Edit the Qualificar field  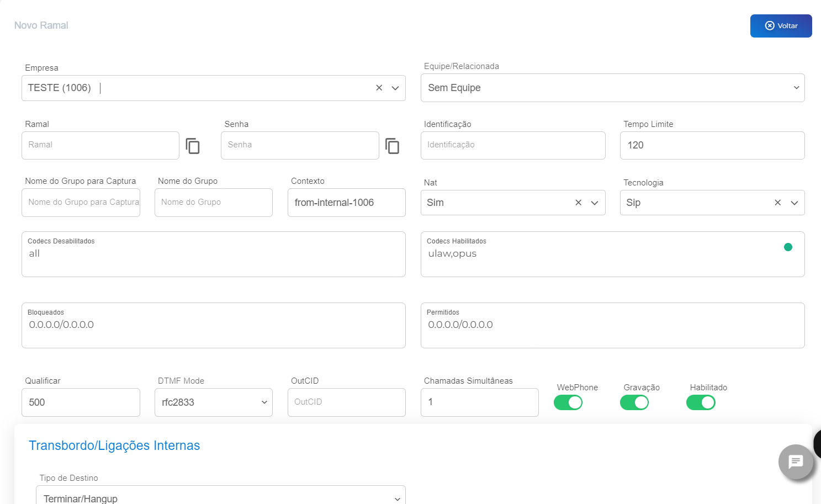[81, 402]
